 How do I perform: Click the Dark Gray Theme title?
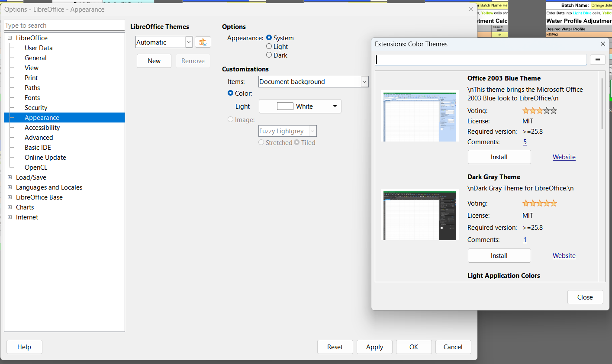click(x=494, y=177)
